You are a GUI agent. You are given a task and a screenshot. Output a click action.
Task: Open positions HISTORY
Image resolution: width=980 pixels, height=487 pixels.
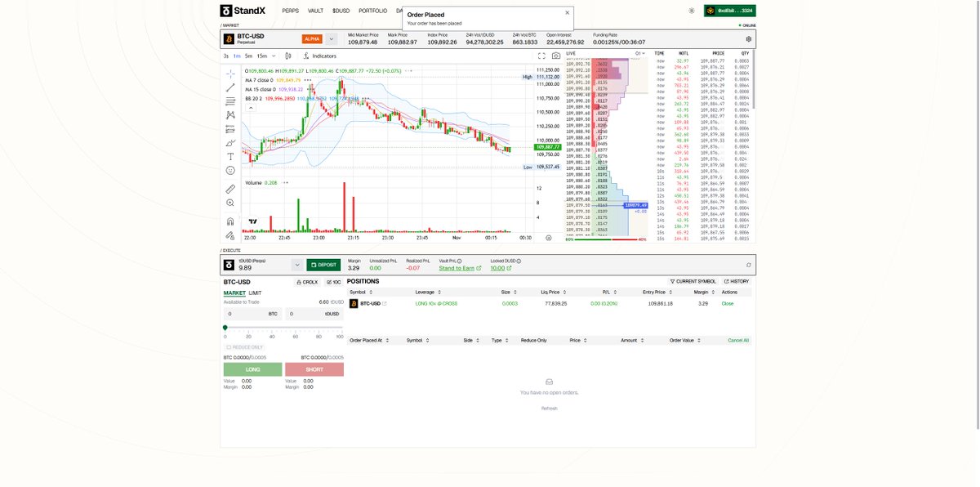(x=737, y=281)
